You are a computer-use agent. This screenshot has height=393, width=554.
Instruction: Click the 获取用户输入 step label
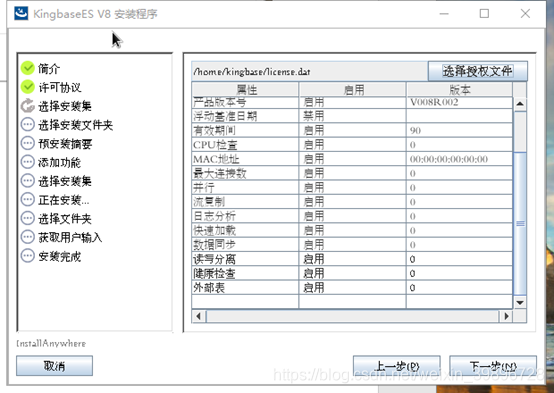[70, 237]
